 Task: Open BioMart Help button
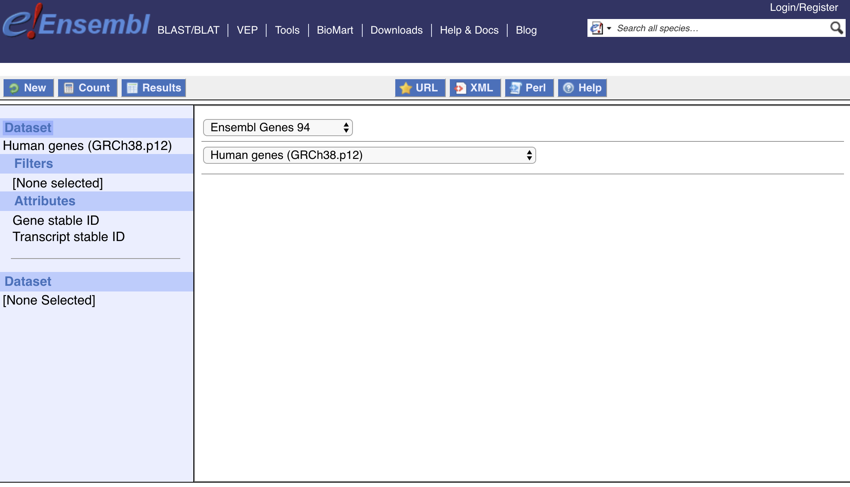582,88
